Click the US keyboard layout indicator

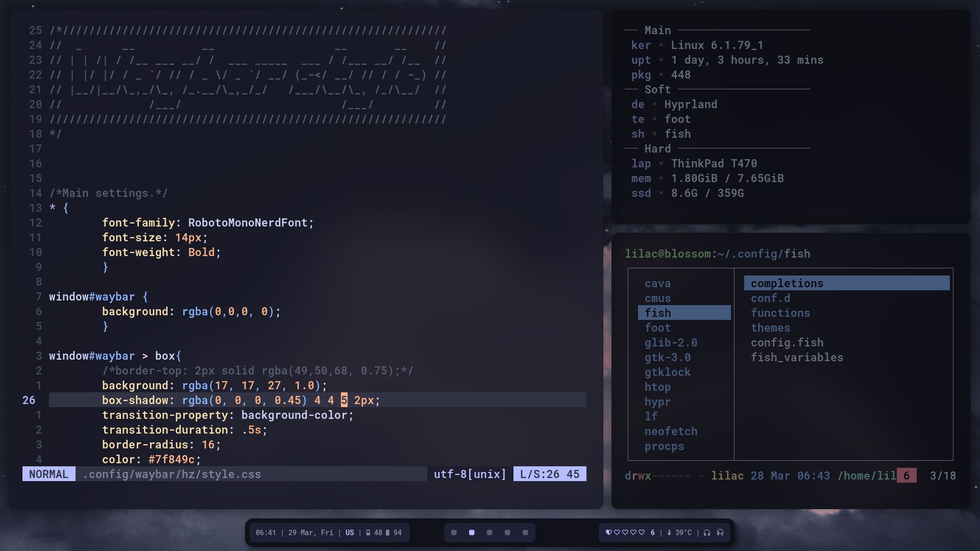(350, 533)
